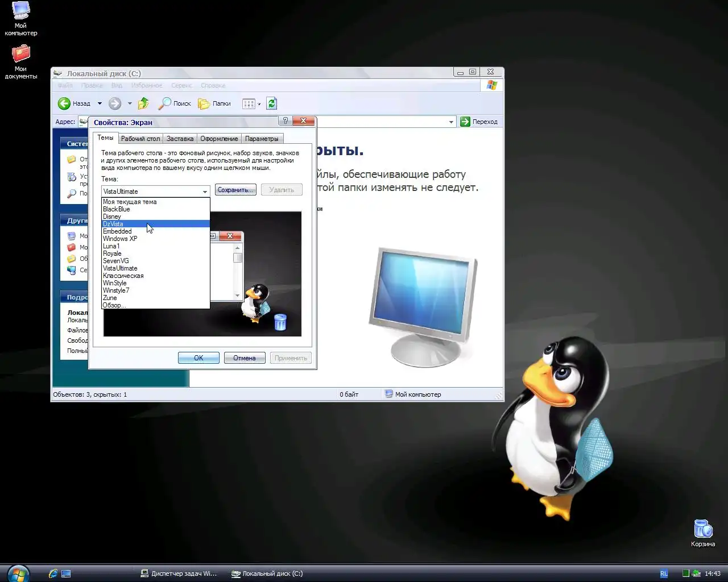Open the Оформление tab

click(x=219, y=139)
